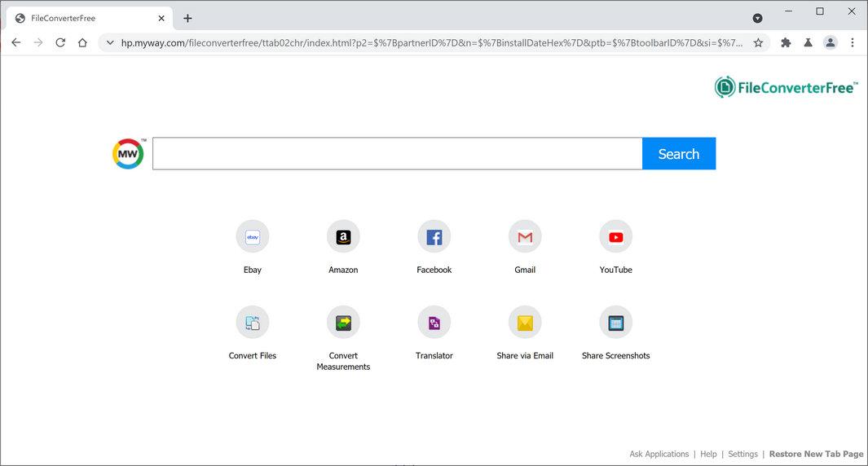Click the Gmail label text

525,270
